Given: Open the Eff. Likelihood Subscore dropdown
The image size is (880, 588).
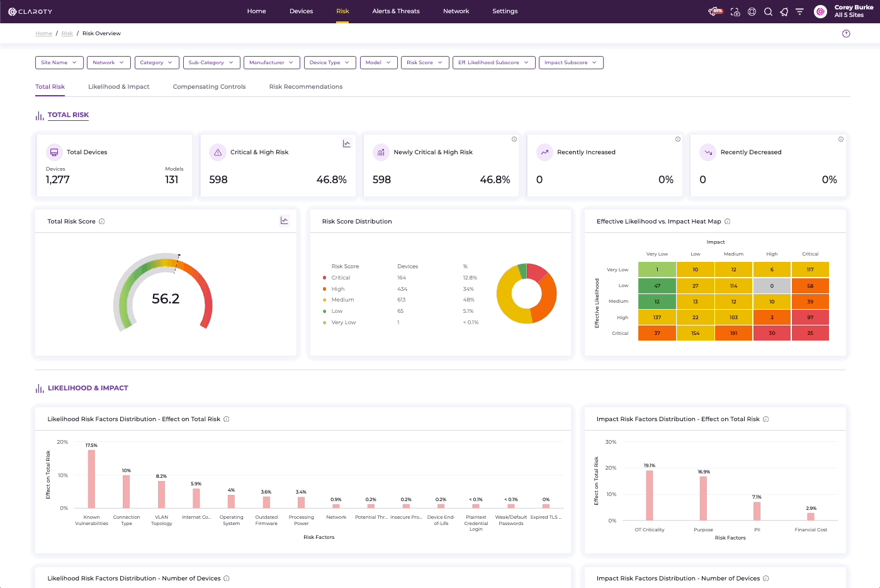Looking at the screenshot, I should [494, 62].
